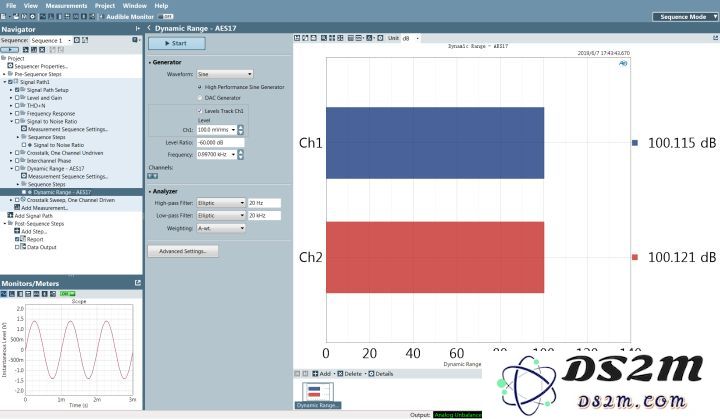
Task: Click the Level Ratio input field
Action: click(220, 142)
